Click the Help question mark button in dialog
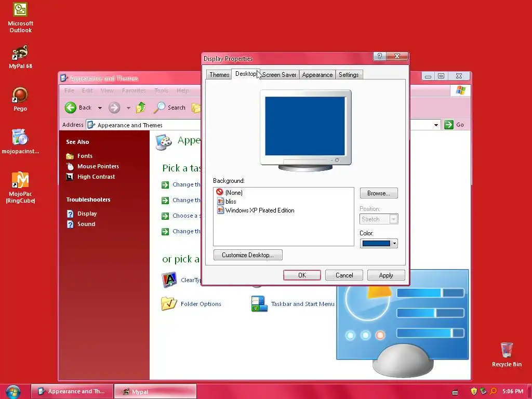Image resolution: width=532 pixels, height=399 pixels. point(380,56)
